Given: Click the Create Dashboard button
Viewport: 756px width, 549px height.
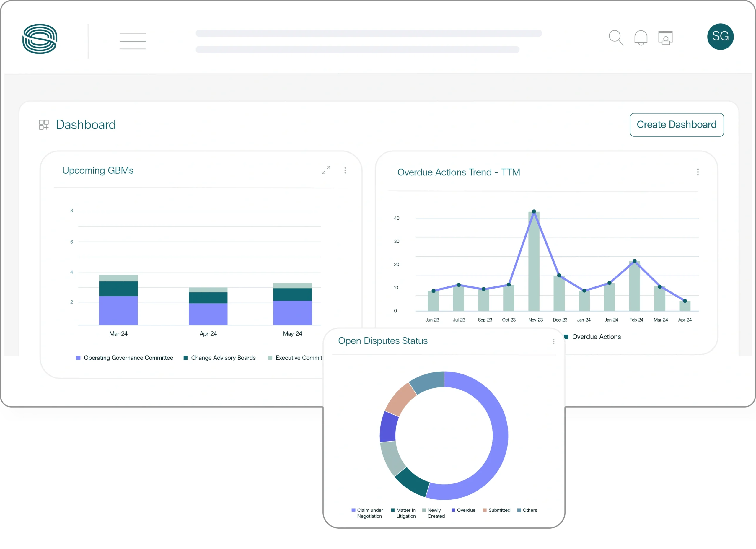Looking at the screenshot, I should coord(676,125).
